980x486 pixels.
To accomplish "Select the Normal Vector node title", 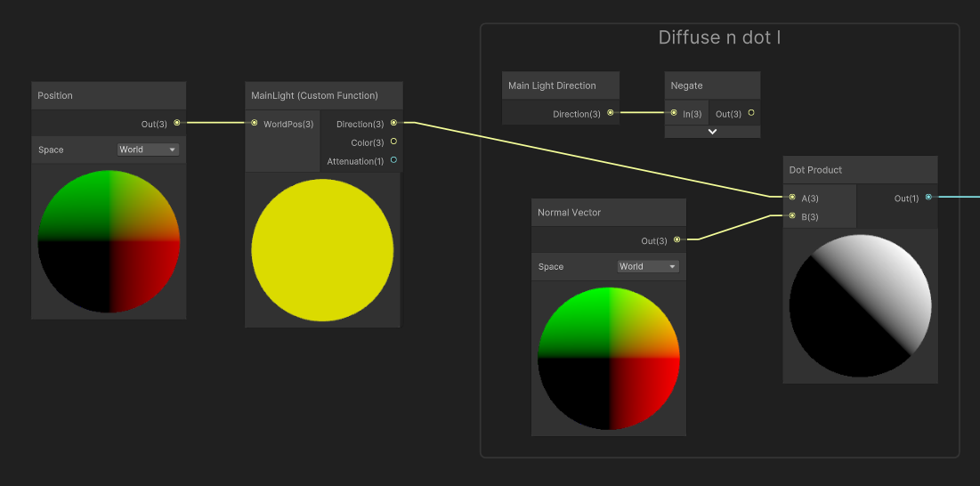I will [x=570, y=213].
